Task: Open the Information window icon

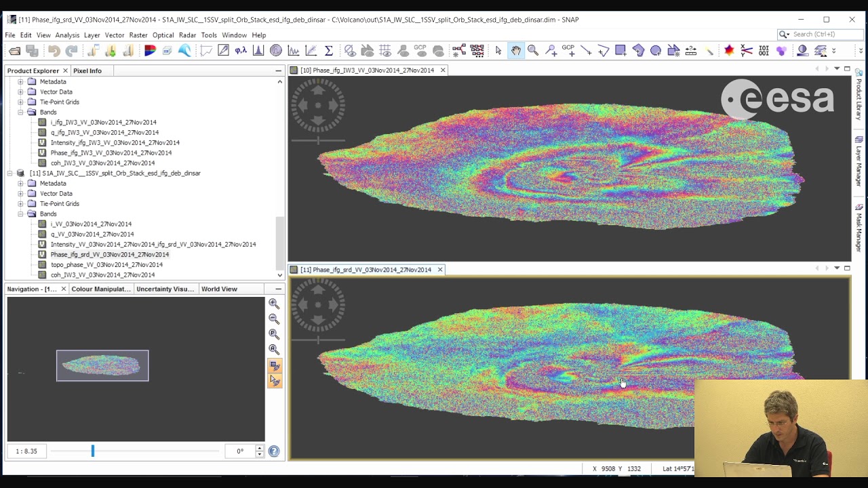Action: click(276, 51)
